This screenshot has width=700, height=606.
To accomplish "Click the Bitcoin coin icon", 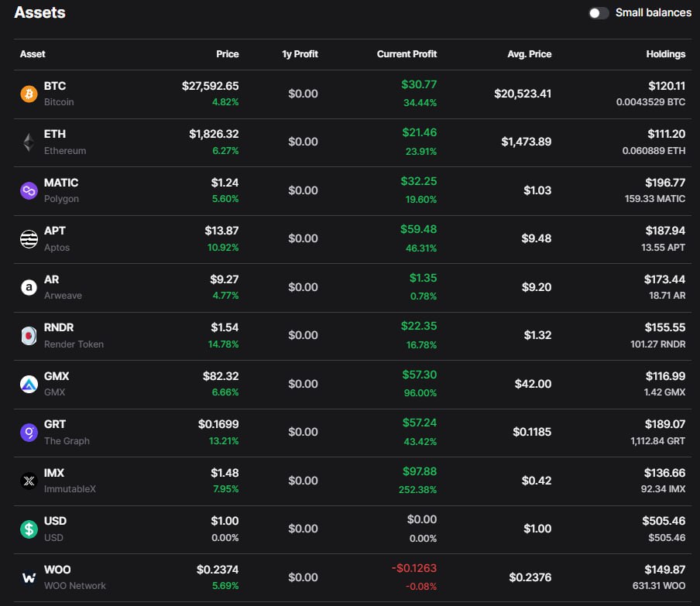I will pos(29,94).
